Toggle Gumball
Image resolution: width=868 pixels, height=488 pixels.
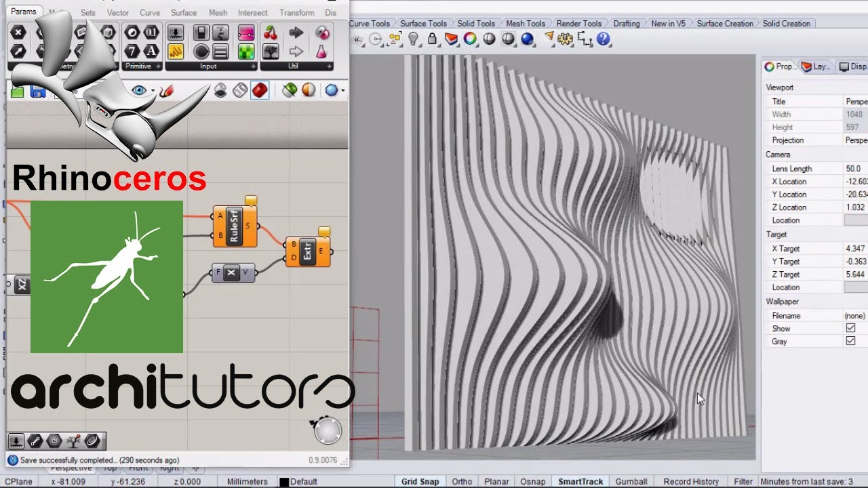point(631,481)
